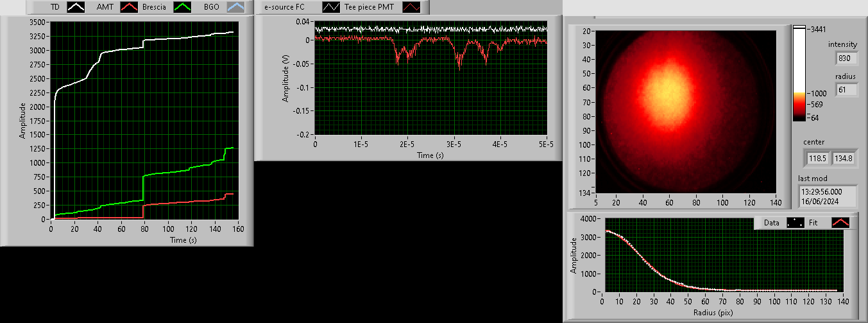Viewport: 868px width, 323px height.
Task: Click the amplitude versus time oscilloscope plot
Action: click(x=430, y=78)
